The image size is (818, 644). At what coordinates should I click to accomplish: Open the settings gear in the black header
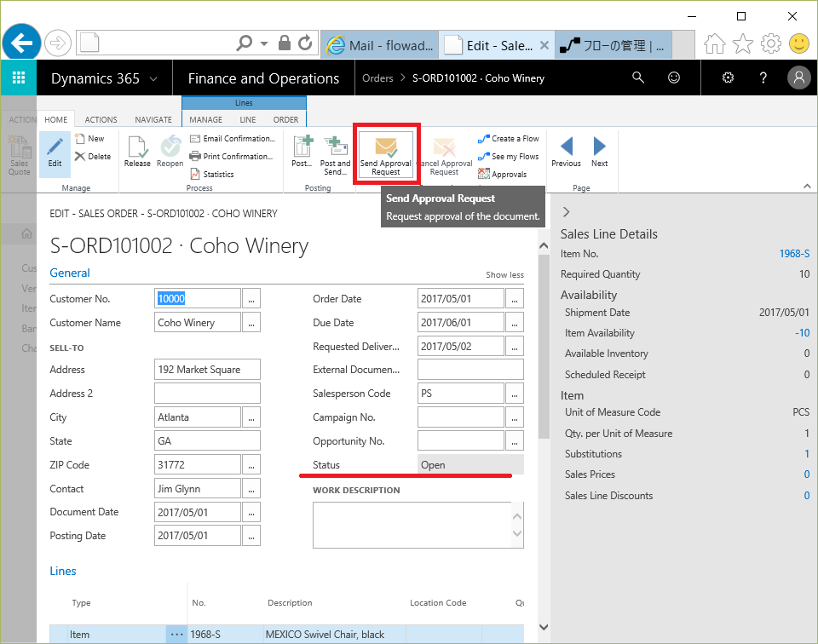tap(728, 78)
